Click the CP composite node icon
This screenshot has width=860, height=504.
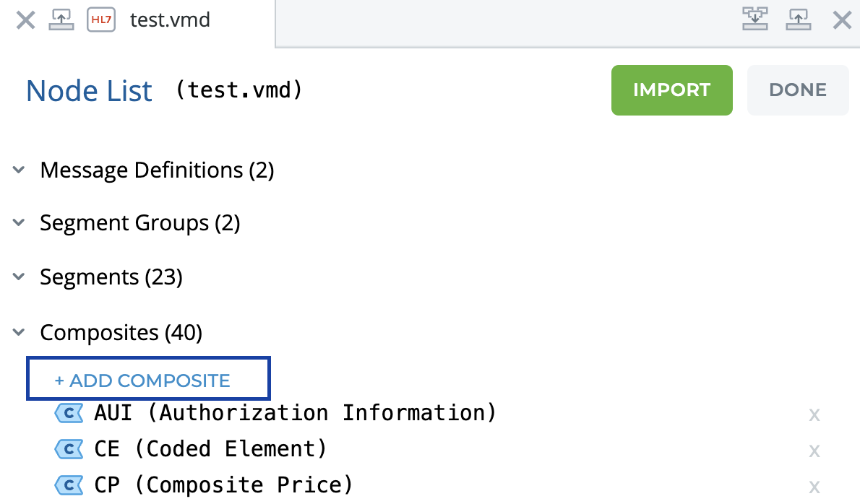coord(69,485)
